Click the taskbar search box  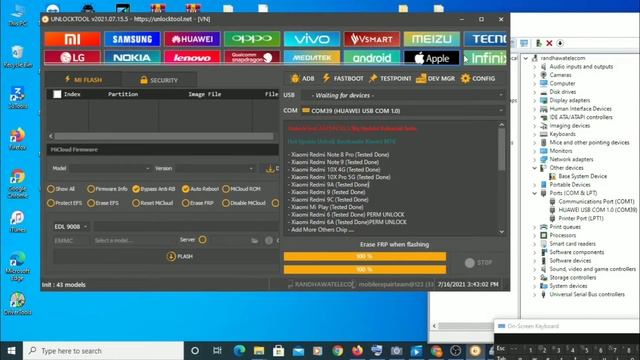pyautogui.click(x=103, y=351)
